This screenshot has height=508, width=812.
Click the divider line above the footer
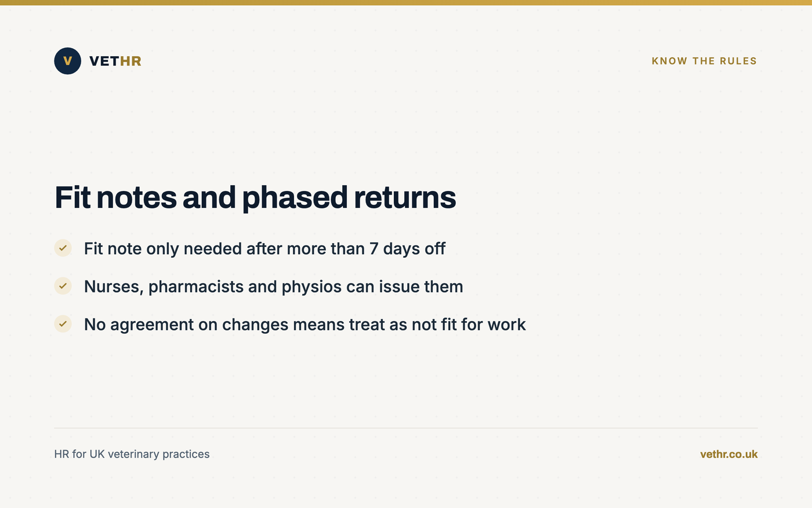(406, 428)
